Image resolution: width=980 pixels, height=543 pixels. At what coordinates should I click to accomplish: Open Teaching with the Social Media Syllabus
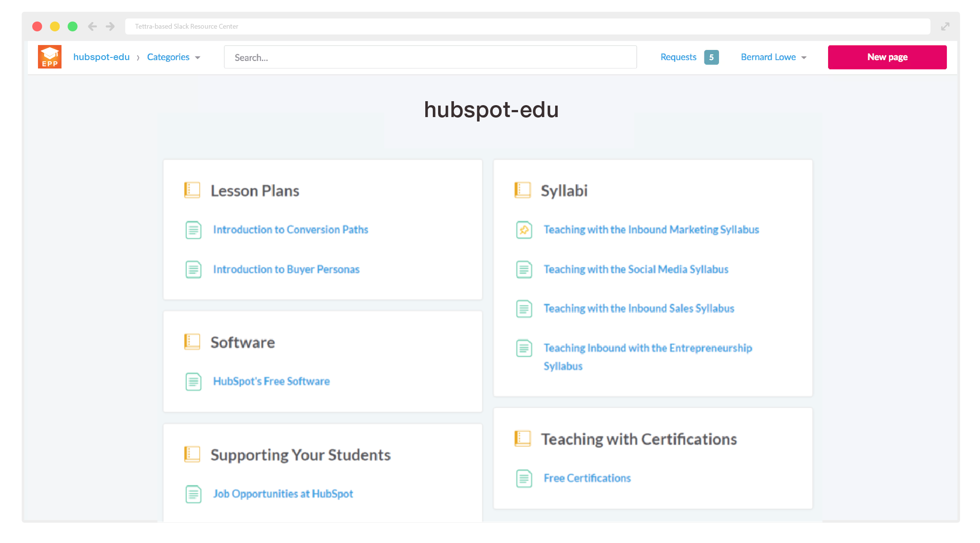coord(636,270)
